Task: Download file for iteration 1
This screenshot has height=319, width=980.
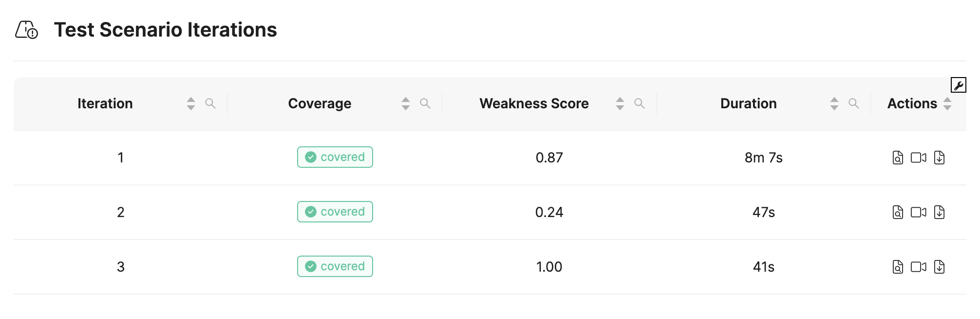Action: tap(940, 158)
